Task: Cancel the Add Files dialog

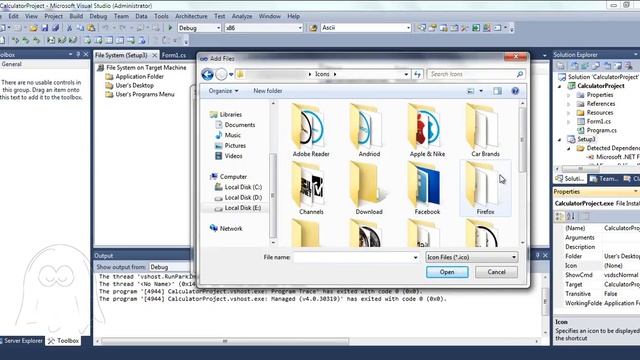Action: click(496, 272)
